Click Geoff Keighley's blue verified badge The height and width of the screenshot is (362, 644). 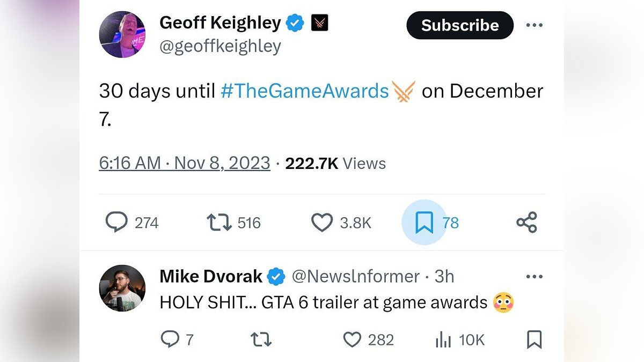[x=295, y=23]
